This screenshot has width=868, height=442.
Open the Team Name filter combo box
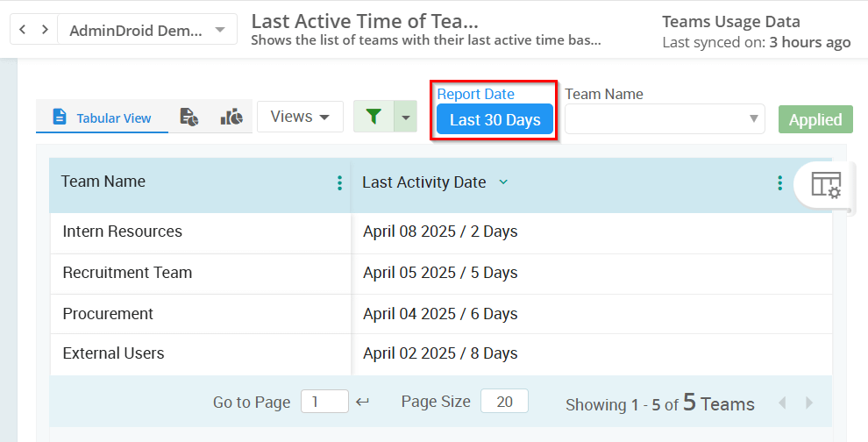coord(664,119)
